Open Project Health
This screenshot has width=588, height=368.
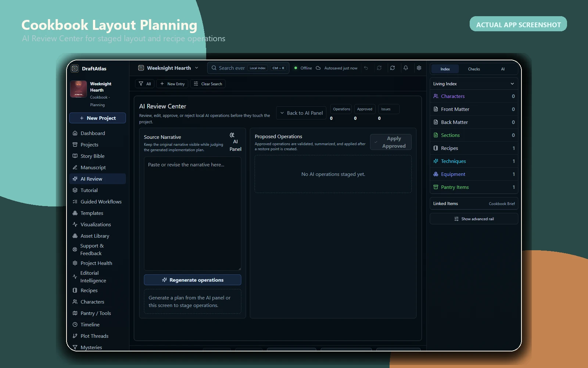coord(97,263)
